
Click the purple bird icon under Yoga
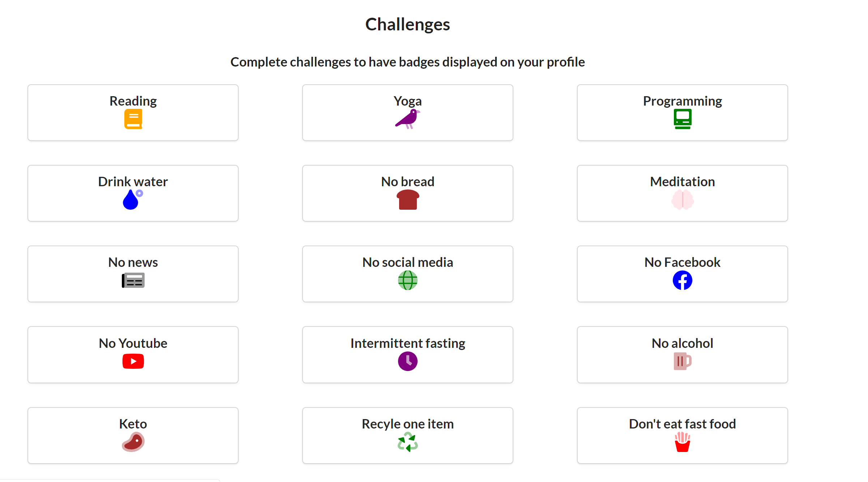click(407, 119)
